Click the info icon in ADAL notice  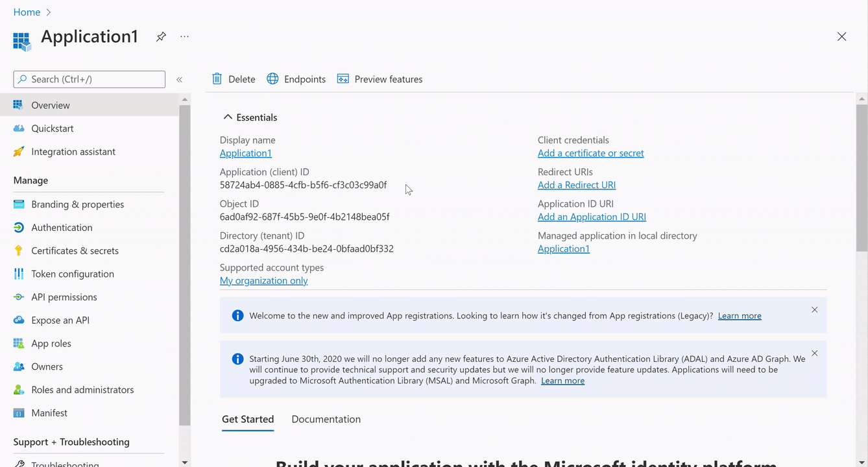237,359
